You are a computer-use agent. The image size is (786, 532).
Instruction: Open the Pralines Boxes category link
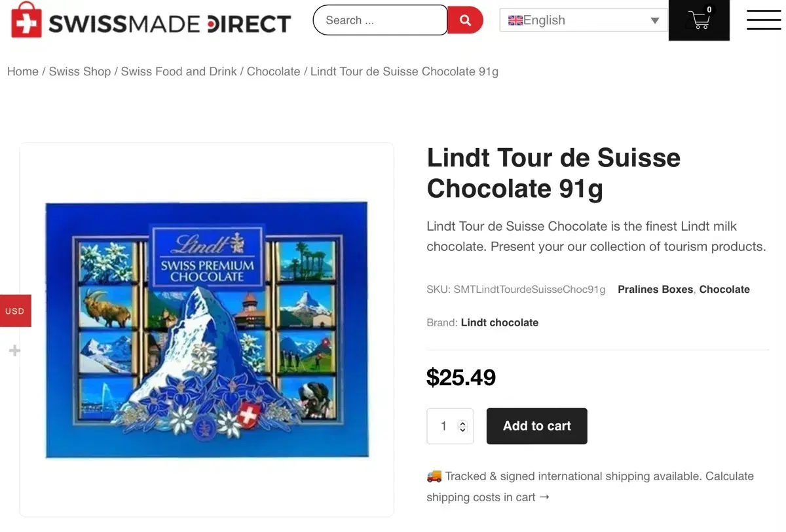pos(655,289)
